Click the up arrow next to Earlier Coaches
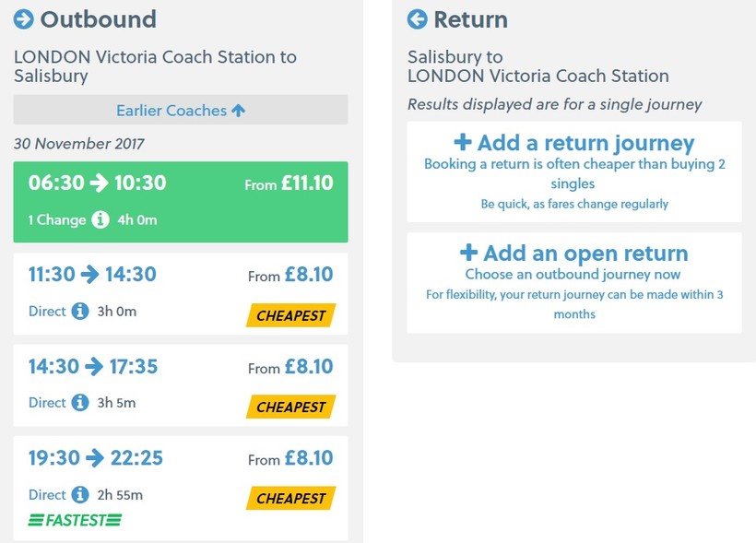Screen dimensions: 756x543 (x=238, y=111)
